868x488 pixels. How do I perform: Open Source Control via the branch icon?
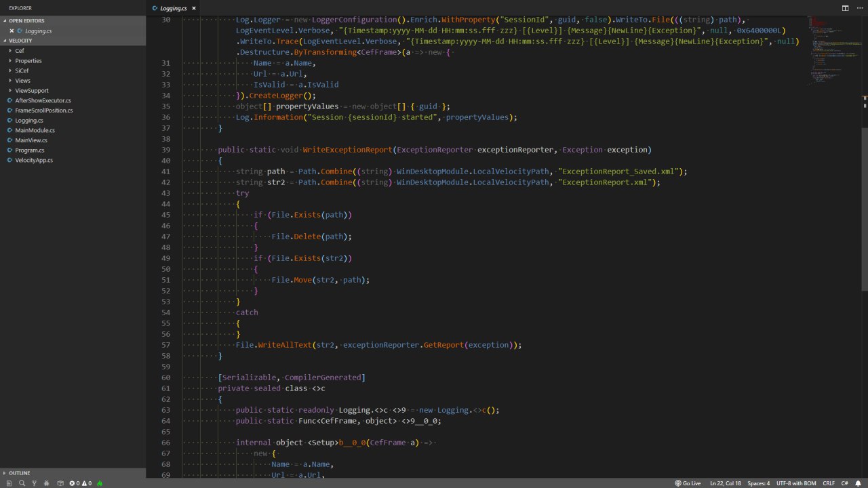tap(34, 483)
